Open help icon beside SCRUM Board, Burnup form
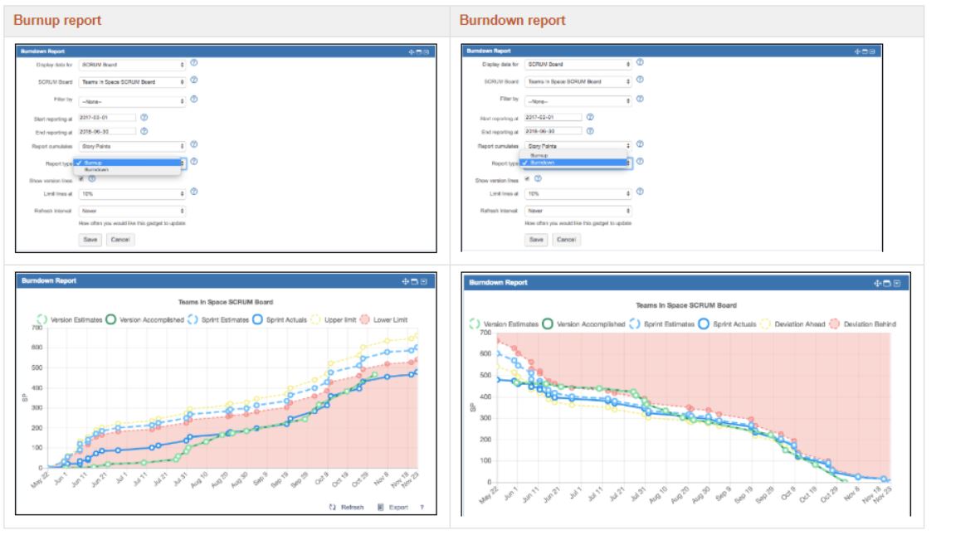This screenshot has height=540, width=980. [193, 80]
